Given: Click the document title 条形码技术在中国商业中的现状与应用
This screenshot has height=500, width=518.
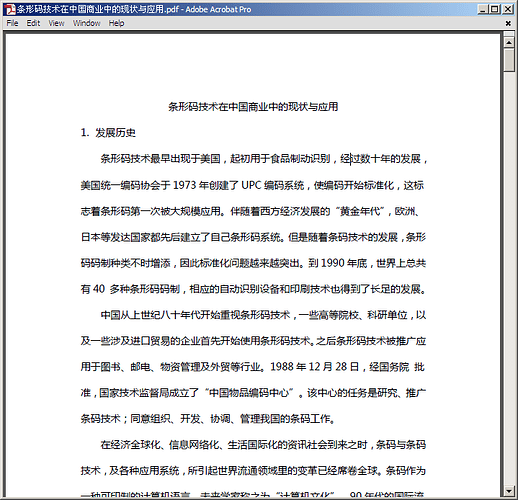Looking at the screenshot, I should tap(253, 107).
